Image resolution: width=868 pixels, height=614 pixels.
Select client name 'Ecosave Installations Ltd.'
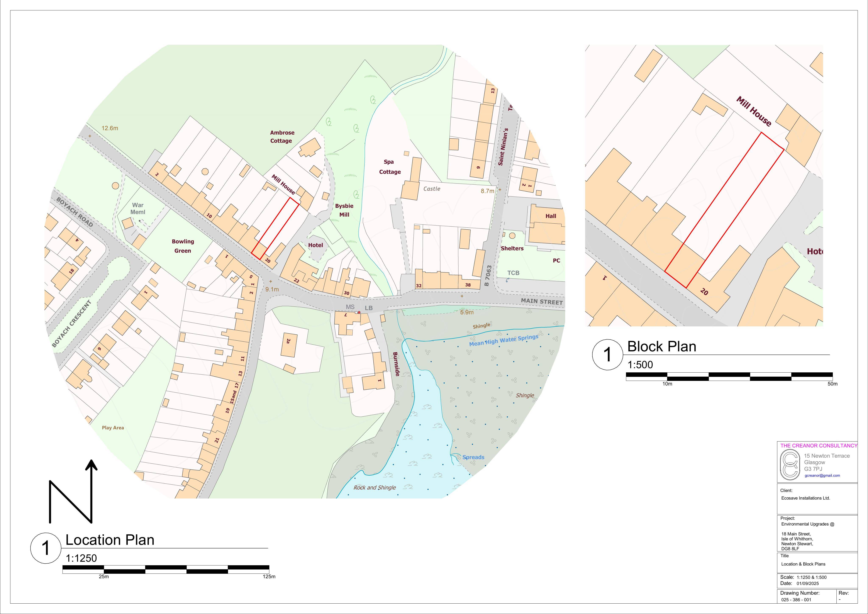coord(806,498)
